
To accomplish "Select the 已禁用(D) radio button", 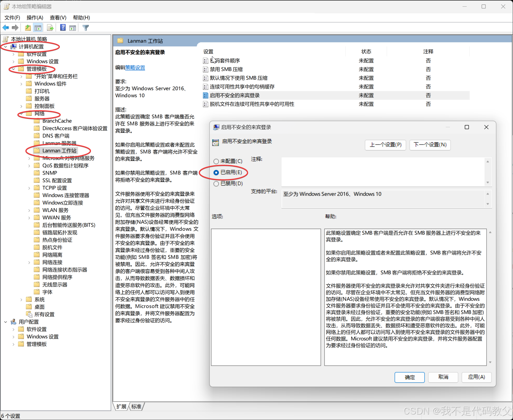I will pos(216,184).
